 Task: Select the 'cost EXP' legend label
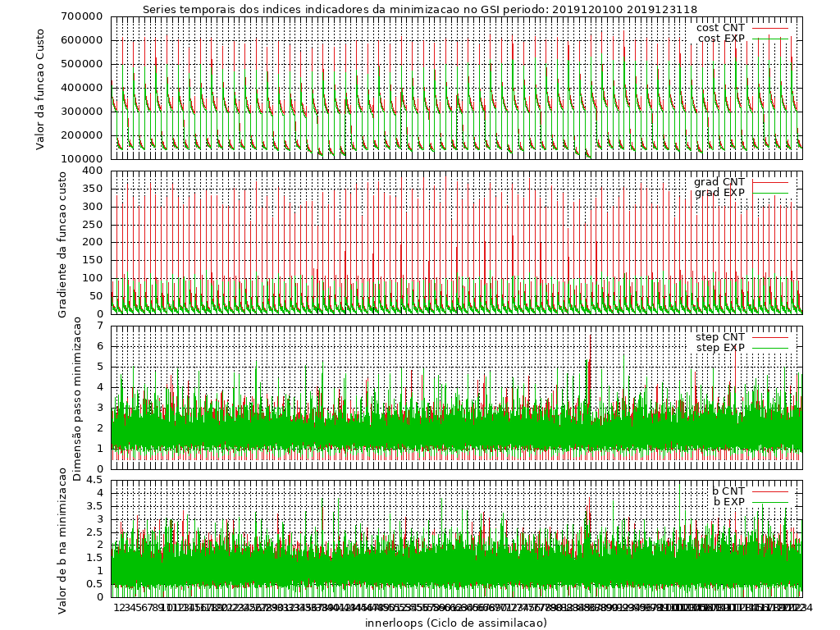tap(721, 39)
